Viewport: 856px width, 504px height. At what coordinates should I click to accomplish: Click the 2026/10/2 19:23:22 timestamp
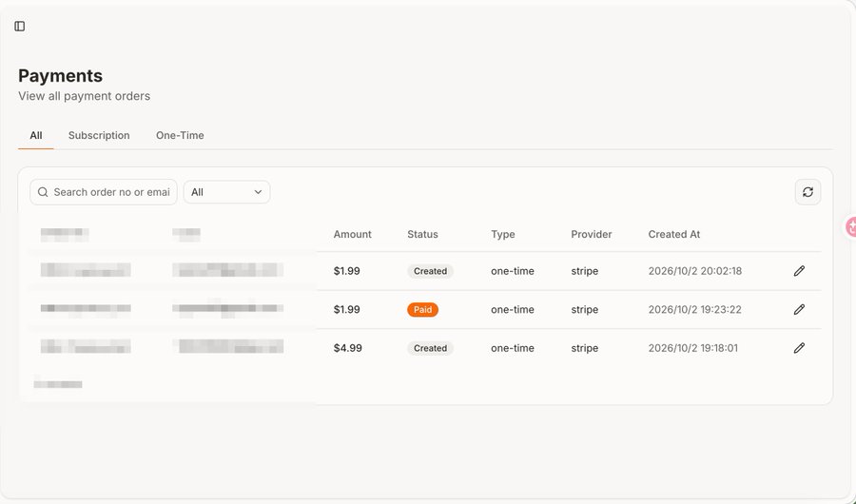point(695,310)
